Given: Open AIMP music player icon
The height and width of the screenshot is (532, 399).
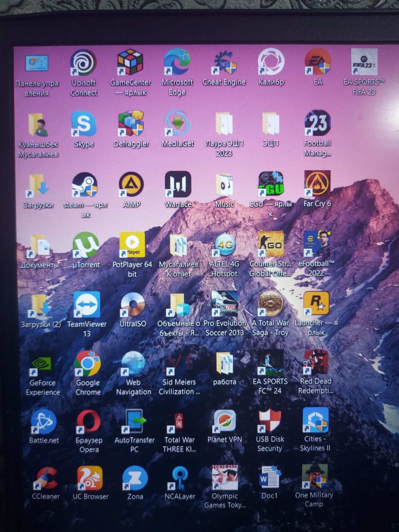Looking at the screenshot, I should pyautogui.click(x=131, y=184).
